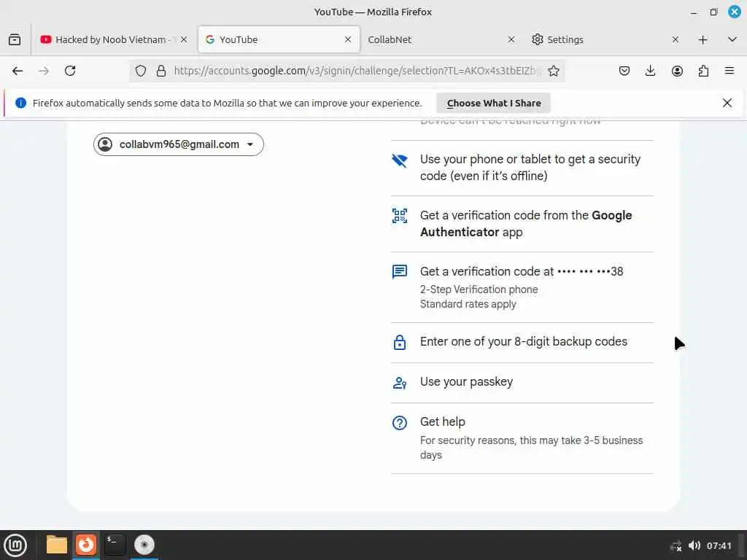
Task: Close the CollabNet tab
Action: tap(511, 39)
